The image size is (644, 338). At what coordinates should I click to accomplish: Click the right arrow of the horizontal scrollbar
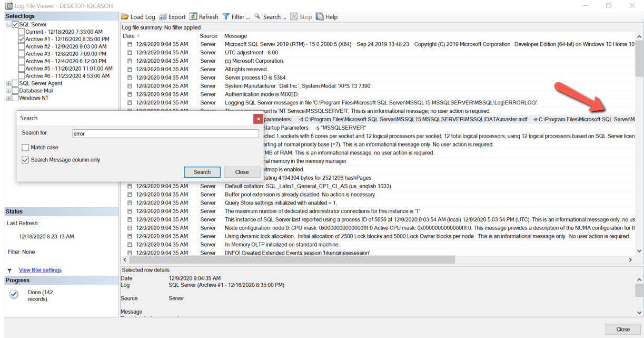point(630,260)
